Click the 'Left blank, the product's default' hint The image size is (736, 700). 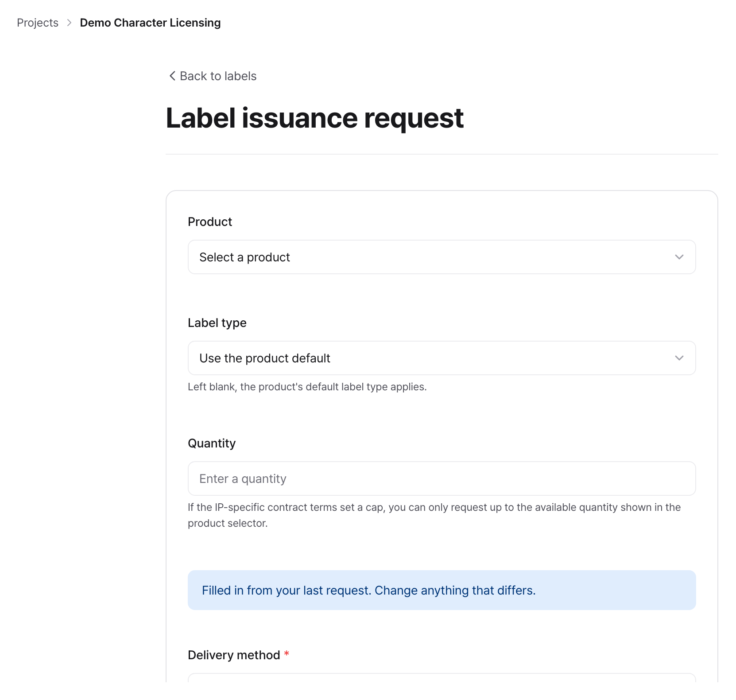[307, 387]
